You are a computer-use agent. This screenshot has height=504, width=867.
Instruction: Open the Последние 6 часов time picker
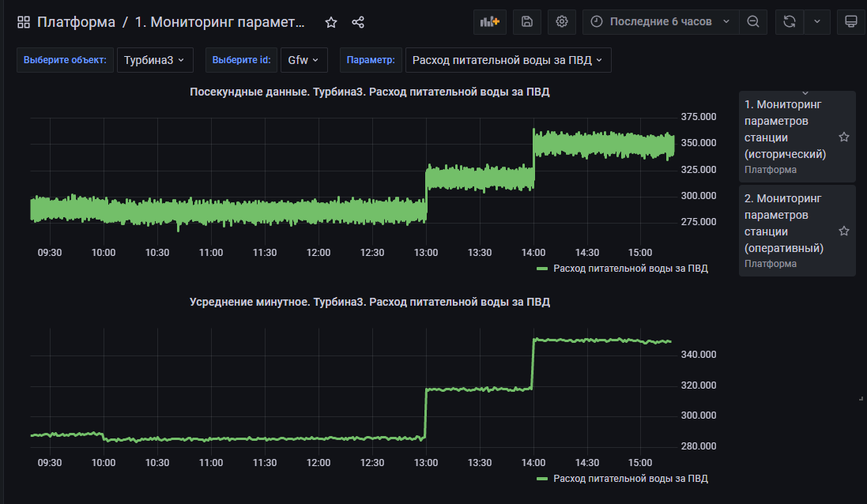tap(661, 22)
